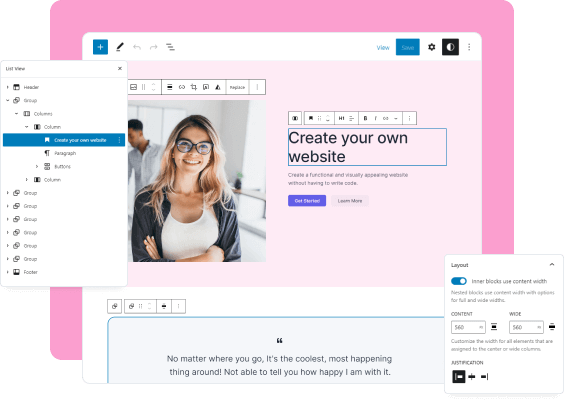This screenshot has width=566, height=400.
Task: Toggle the List View icon in top toolbar
Action: 170,47
